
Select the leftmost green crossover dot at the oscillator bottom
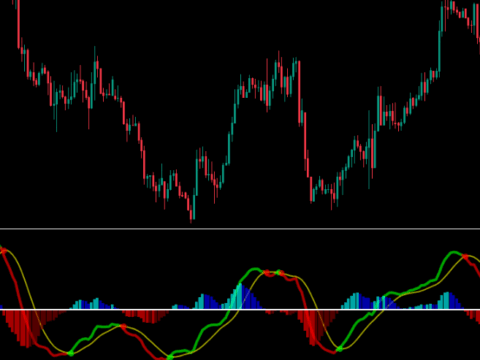[x=70, y=354]
